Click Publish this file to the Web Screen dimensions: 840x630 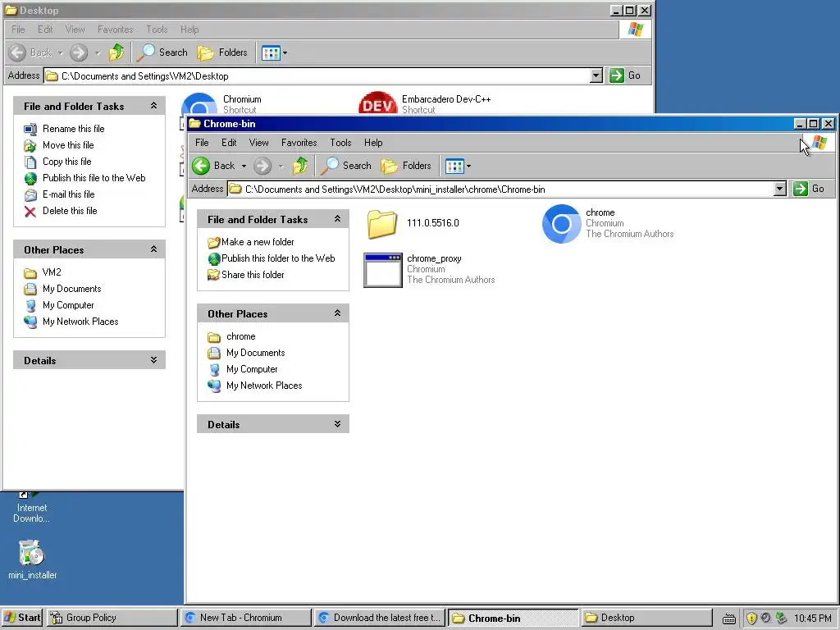coord(94,178)
